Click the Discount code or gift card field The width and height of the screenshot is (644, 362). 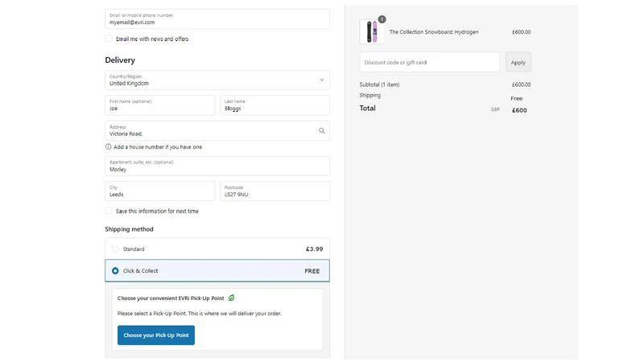click(x=430, y=62)
